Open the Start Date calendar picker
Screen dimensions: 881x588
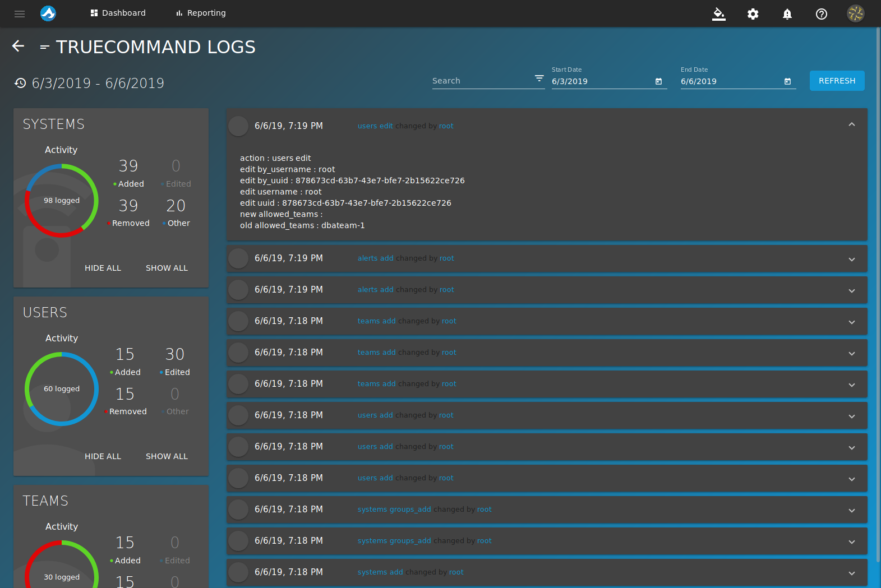[658, 81]
